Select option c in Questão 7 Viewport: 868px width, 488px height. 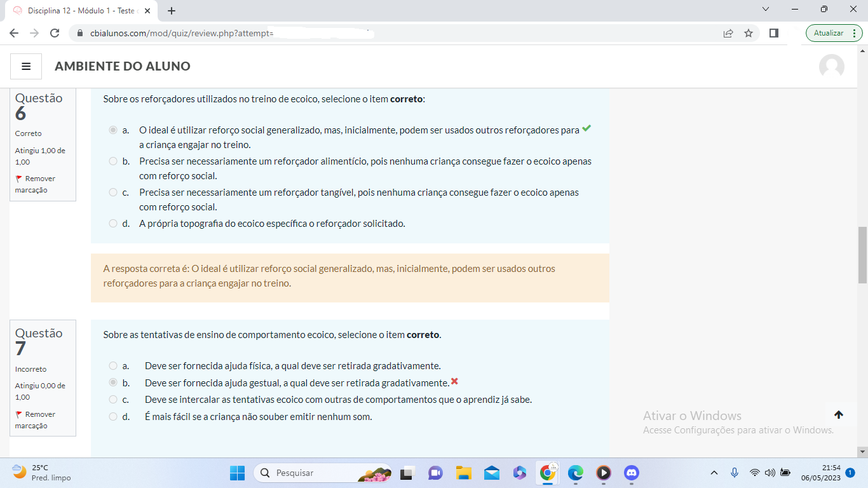(113, 400)
